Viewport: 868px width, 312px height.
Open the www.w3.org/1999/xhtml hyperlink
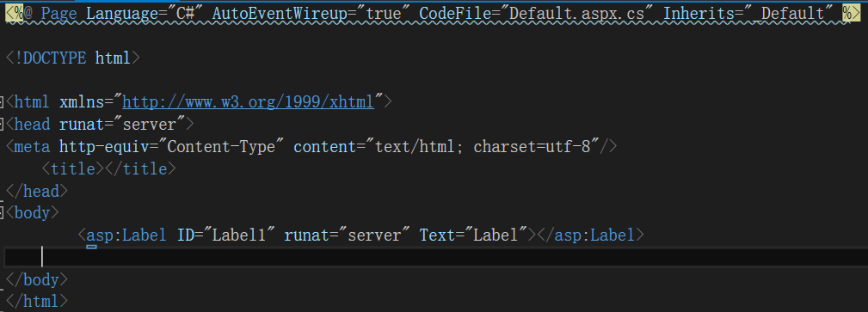(x=248, y=102)
